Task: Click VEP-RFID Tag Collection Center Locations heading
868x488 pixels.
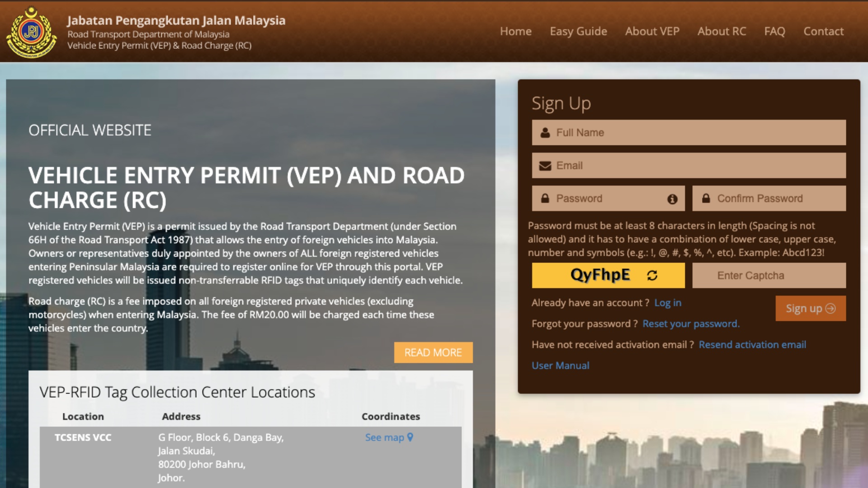Action: [x=177, y=392]
